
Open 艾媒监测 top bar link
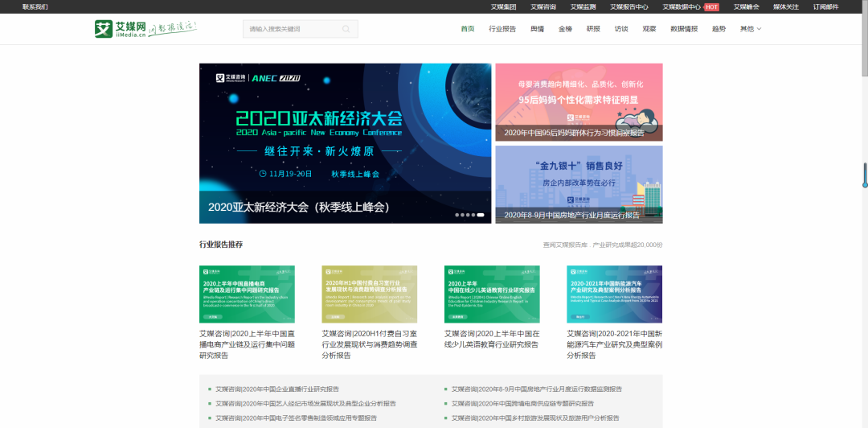(x=583, y=6)
